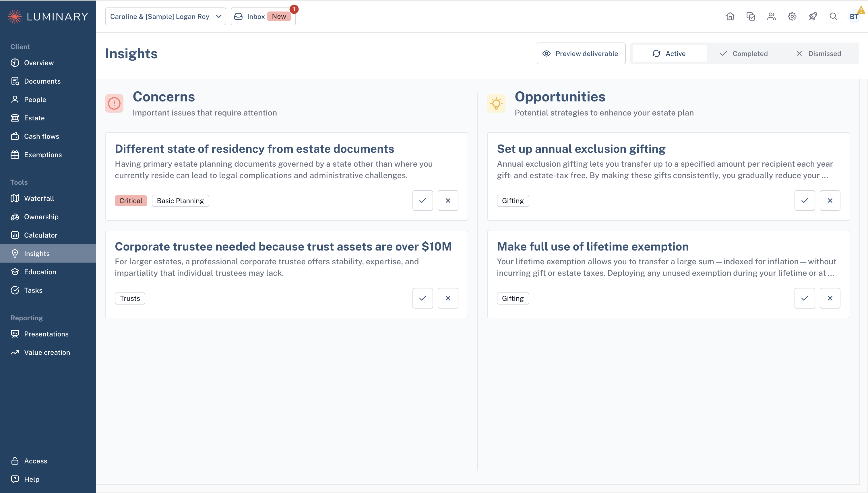Open Presentations under Reporting
Screen dimensions: 868x493
[x=48, y=334]
